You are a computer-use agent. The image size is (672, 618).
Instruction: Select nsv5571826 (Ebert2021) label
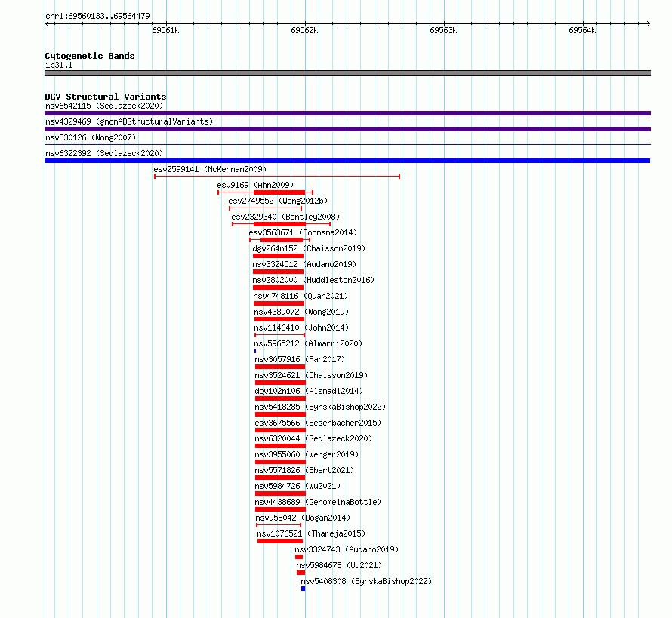pyautogui.click(x=305, y=470)
